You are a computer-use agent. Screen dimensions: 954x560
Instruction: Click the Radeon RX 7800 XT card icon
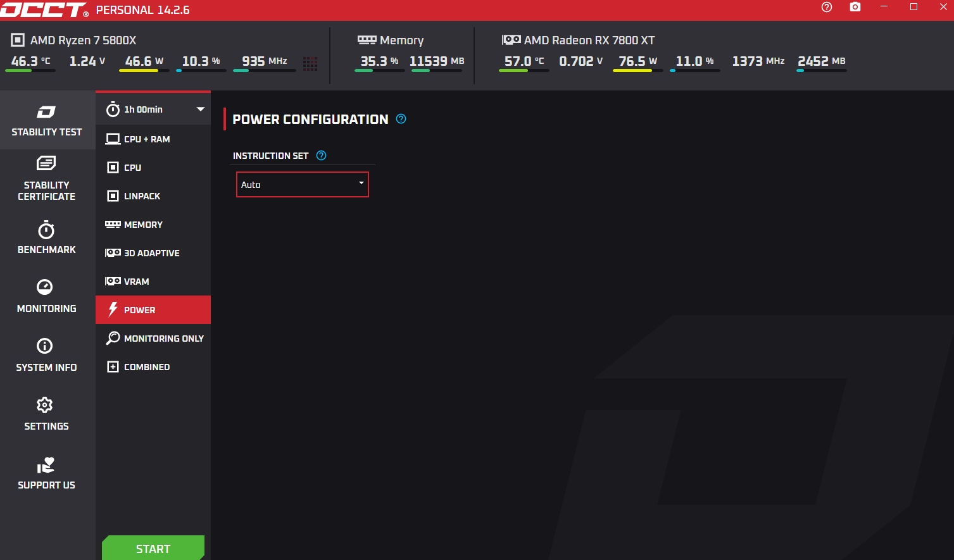[512, 40]
